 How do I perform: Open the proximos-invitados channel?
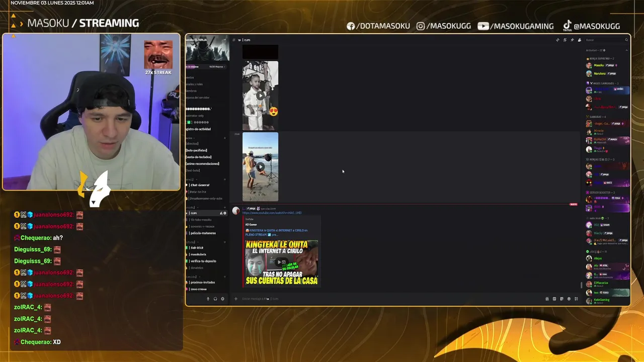click(202, 283)
